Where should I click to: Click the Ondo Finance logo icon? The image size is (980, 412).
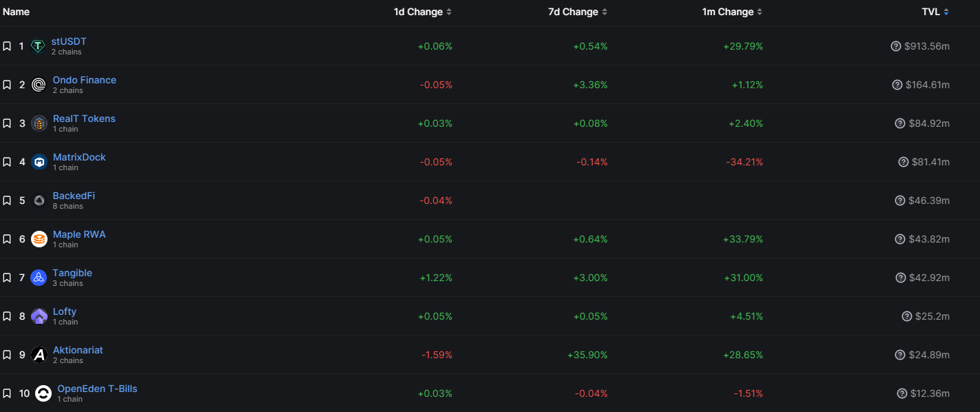(x=39, y=85)
